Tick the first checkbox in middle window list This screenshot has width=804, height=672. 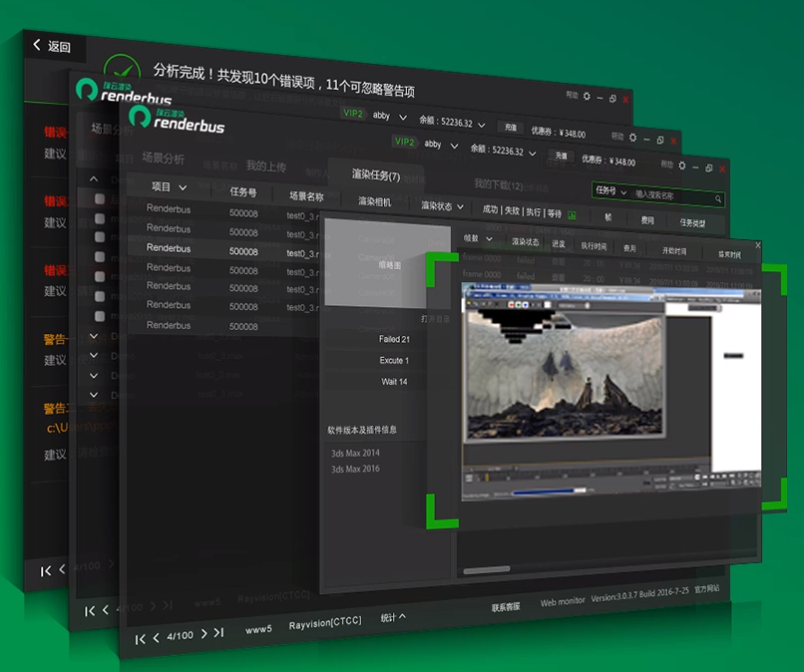(100, 198)
